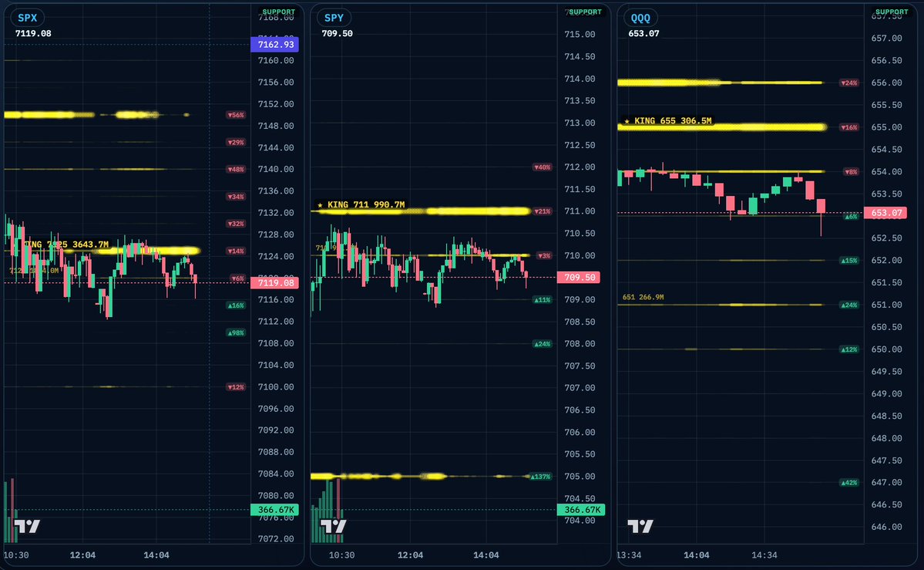Click the ▼32% tag in the SPX chart

point(236,224)
